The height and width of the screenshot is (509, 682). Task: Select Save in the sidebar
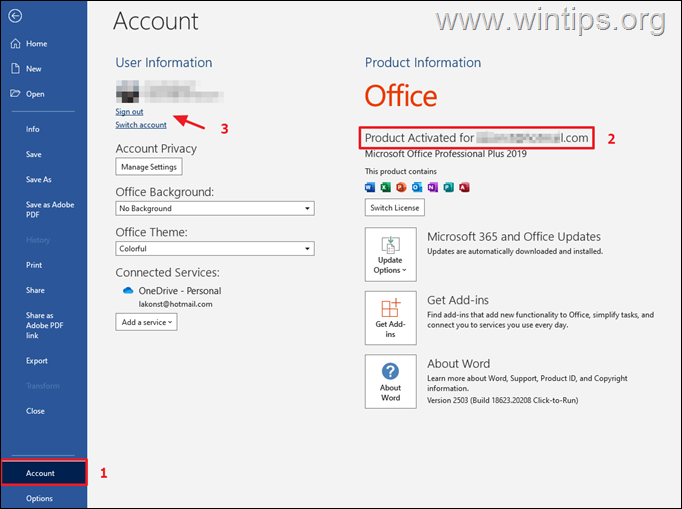point(33,154)
